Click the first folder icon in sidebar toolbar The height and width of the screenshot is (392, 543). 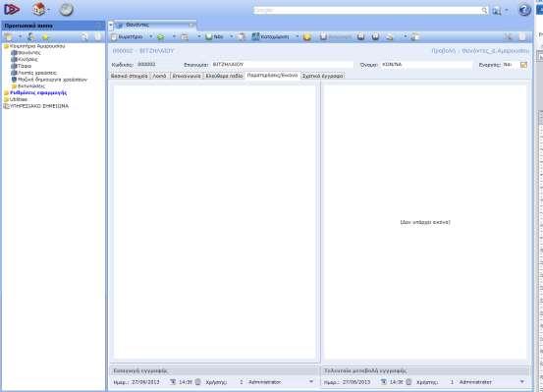pos(9,36)
